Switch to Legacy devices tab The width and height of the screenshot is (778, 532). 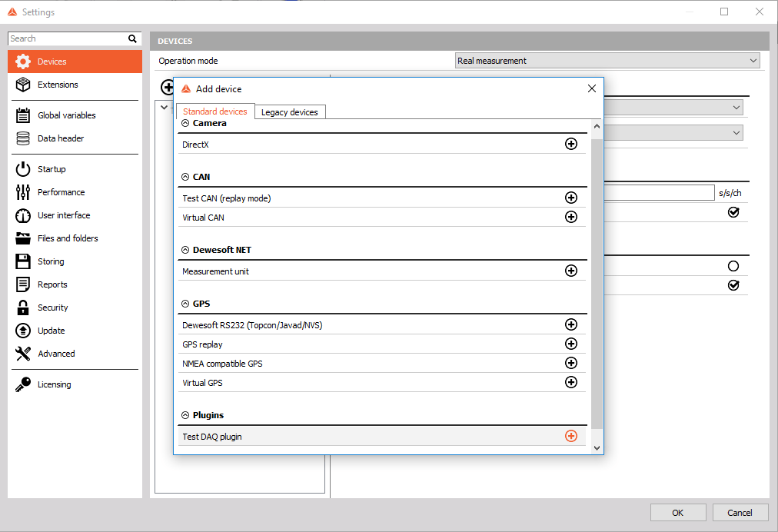pos(290,112)
